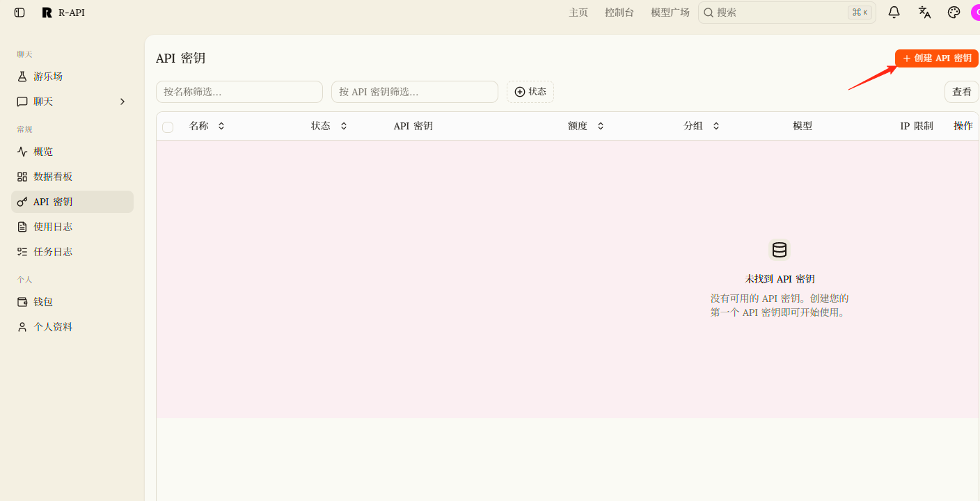The height and width of the screenshot is (501, 980).
Task: Click 创建 API 密钥 button
Action: pyautogui.click(x=937, y=58)
